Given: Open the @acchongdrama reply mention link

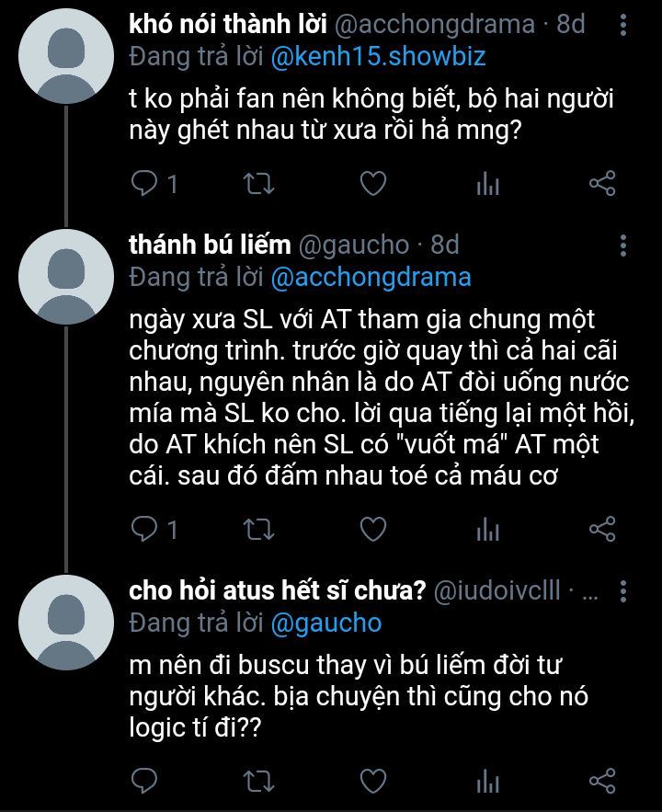Looking at the screenshot, I should click(370, 277).
